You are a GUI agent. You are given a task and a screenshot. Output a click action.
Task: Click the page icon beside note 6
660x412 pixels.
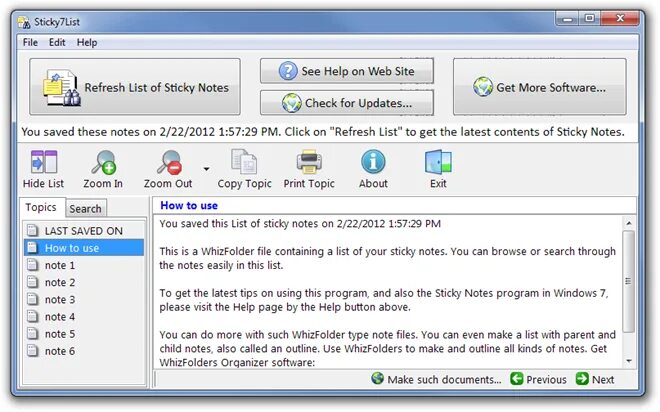pyautogui.click(x=32, y=351)
